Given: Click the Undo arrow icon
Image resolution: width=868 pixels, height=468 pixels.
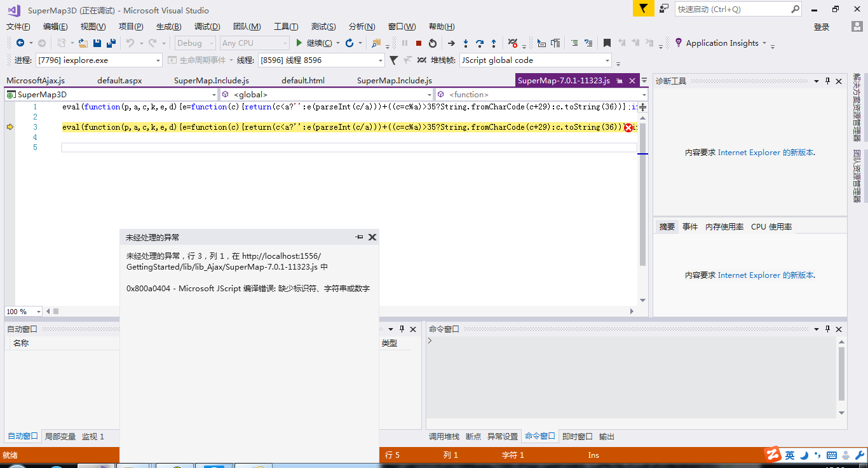Looking at the screenshot, I should coord(130,43).
